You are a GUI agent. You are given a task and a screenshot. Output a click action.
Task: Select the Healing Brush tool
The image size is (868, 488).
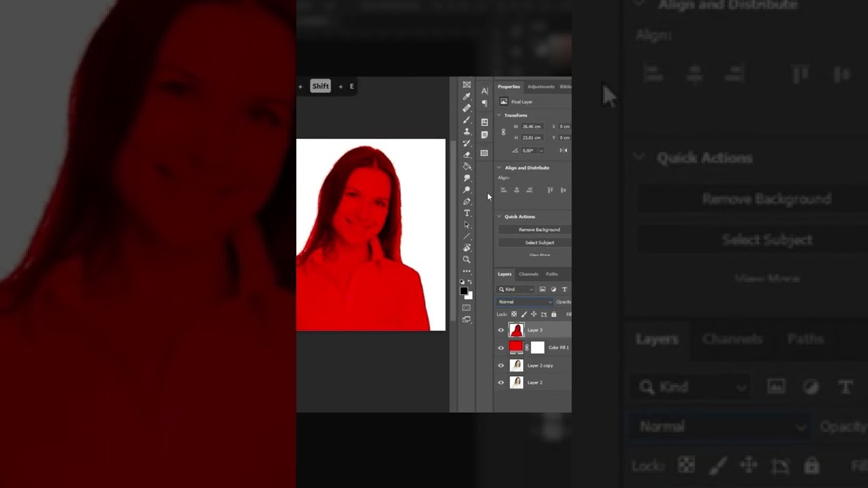click(467, 108)
